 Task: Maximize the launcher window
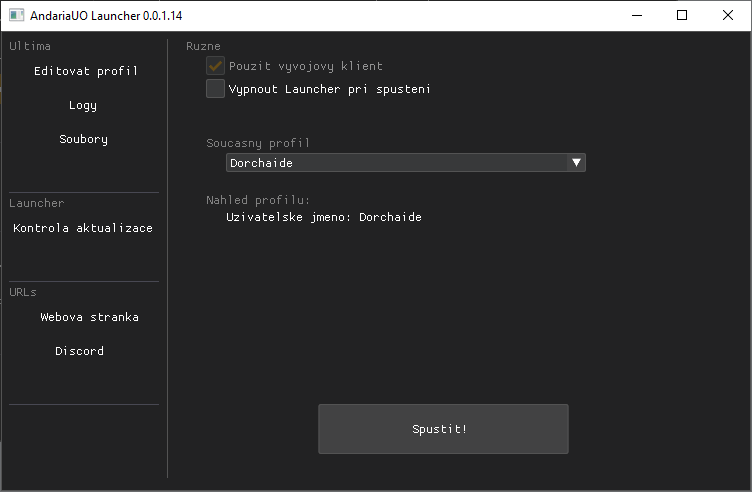click(682, 16)
